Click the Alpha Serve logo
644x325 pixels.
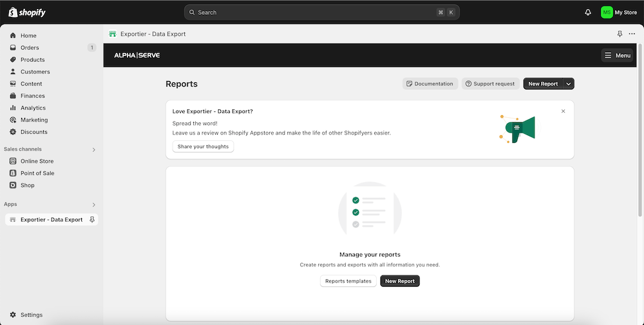tap(137, 55)
